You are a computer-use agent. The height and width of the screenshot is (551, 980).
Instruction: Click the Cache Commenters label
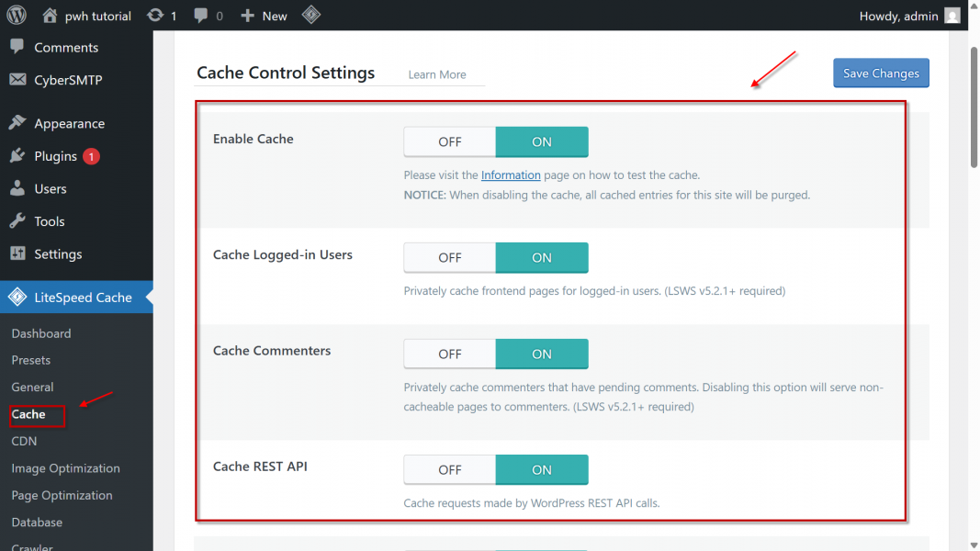tap(272, 351)
